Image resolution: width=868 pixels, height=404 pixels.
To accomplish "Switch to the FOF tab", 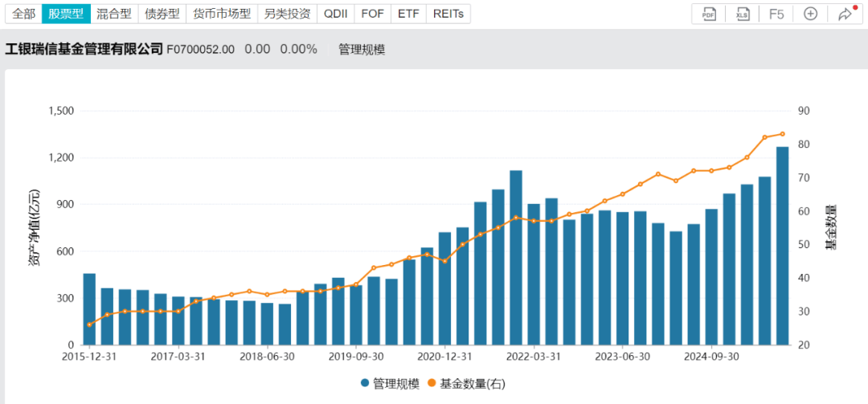I will (373, 14).
